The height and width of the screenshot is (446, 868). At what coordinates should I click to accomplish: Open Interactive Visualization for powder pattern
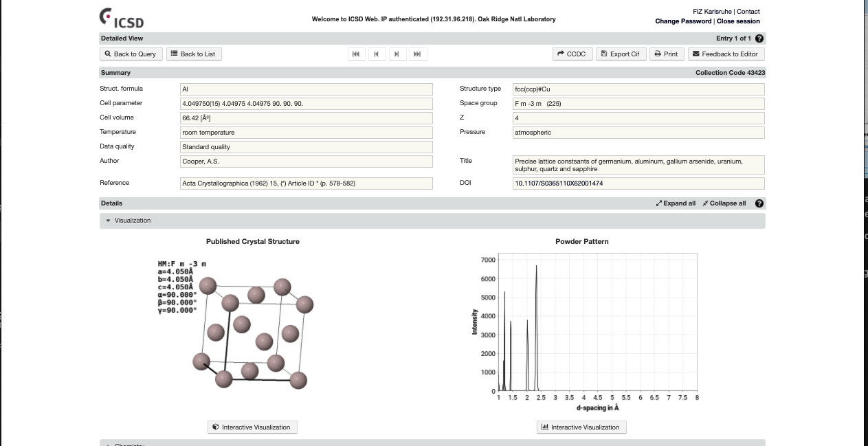(x=581, y=427)
